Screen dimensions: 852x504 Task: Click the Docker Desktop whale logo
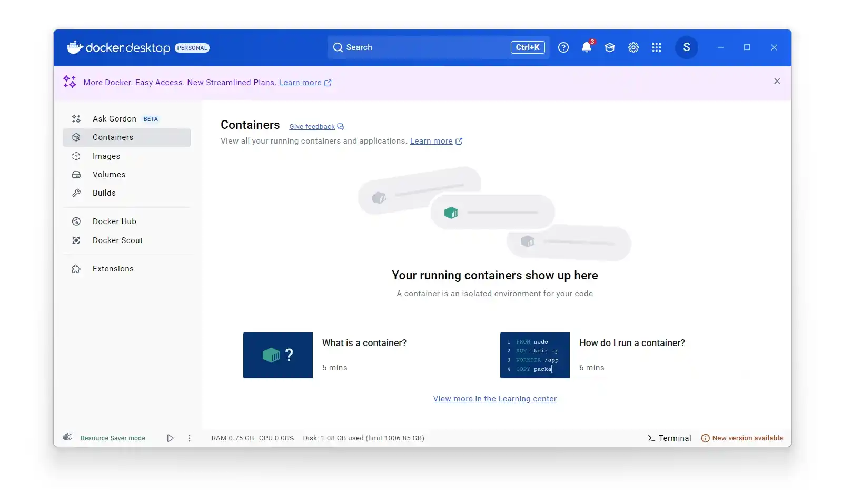click(75, 47)
